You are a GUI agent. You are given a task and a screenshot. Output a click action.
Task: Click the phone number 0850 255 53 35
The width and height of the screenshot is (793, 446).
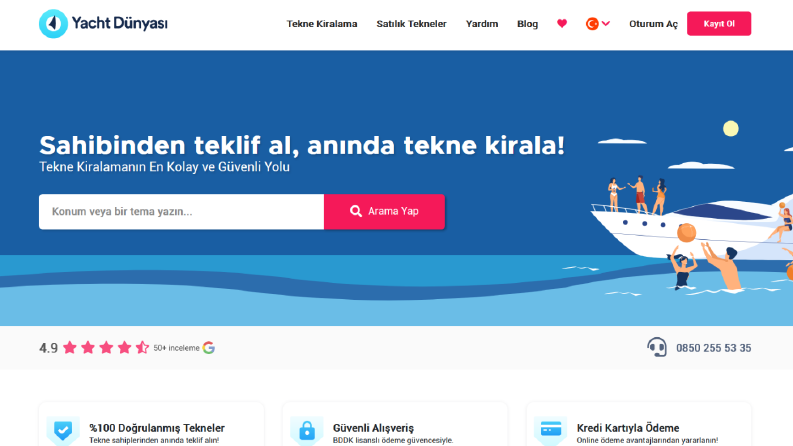coord(714,348)
